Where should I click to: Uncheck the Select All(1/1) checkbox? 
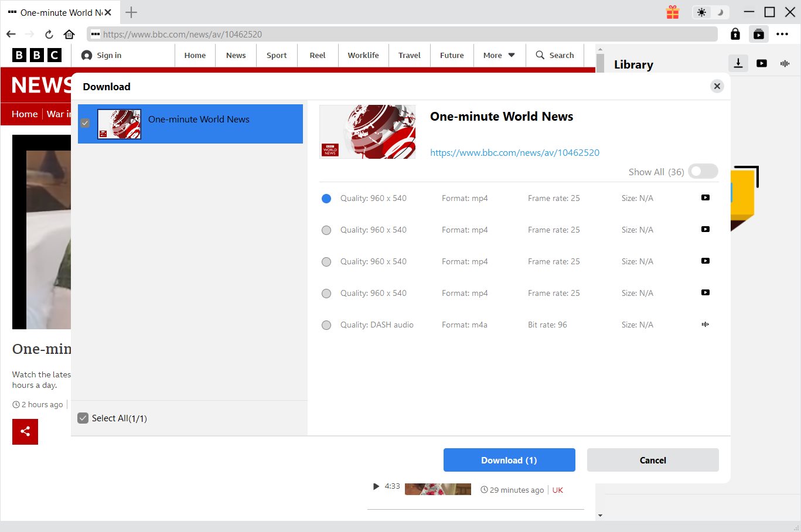83,418
